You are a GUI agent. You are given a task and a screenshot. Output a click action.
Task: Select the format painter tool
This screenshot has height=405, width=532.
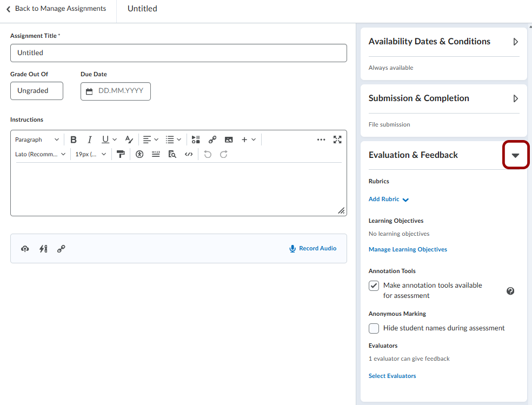[121, 154]
